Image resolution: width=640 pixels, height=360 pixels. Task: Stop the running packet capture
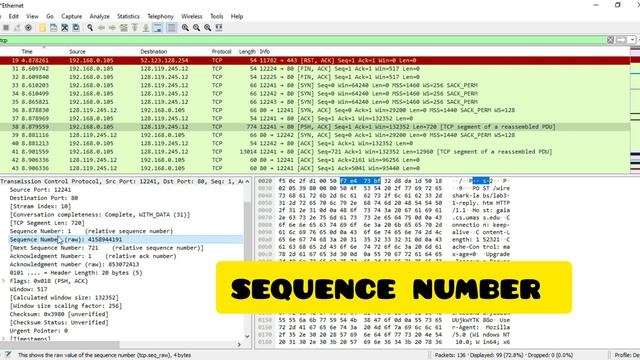click(x=6, y=28)
